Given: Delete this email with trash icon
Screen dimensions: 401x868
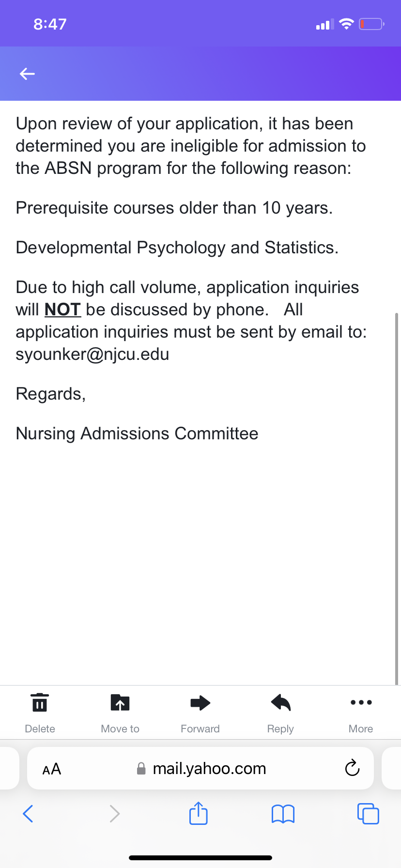Looking at the screenshot, I should click(40, 702).
